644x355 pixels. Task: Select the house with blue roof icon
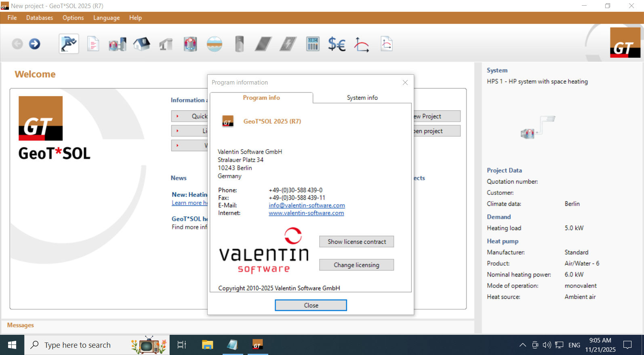click(x=141, y=44)
